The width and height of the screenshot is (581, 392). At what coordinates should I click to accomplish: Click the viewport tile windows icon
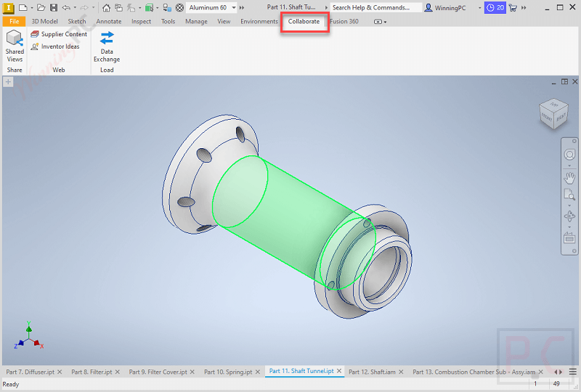pyautogui.click(x=565, y=81)
